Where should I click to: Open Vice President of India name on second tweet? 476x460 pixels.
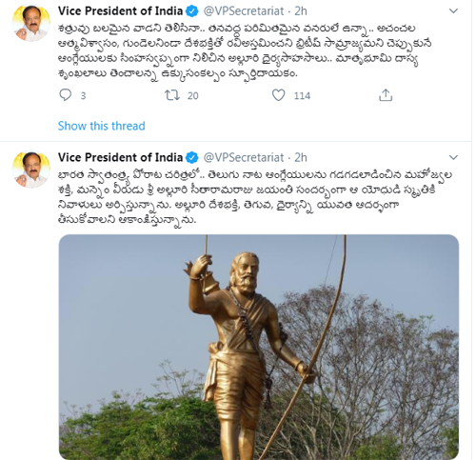120,157
